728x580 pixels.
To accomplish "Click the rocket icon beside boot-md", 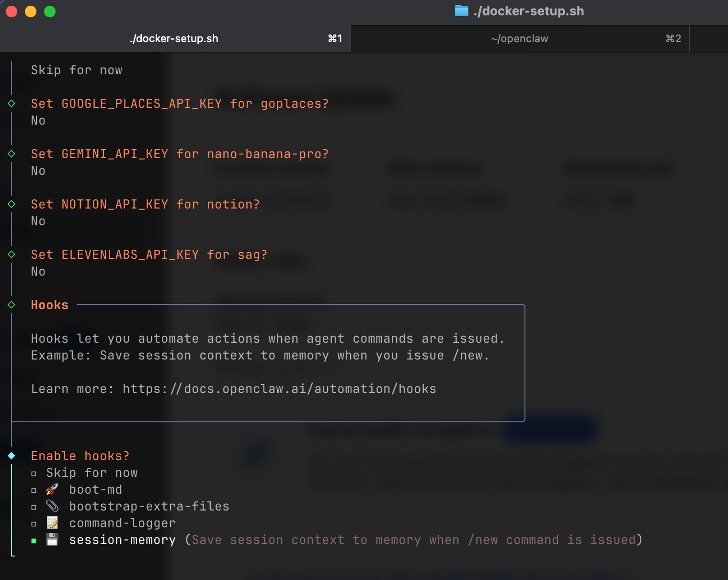I will (52, 489).
